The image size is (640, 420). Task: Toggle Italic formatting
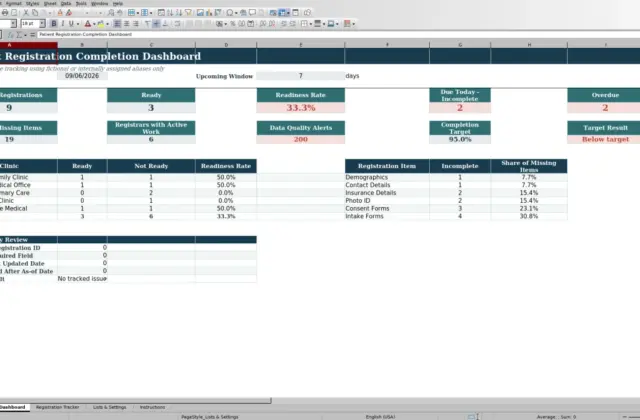62,24
